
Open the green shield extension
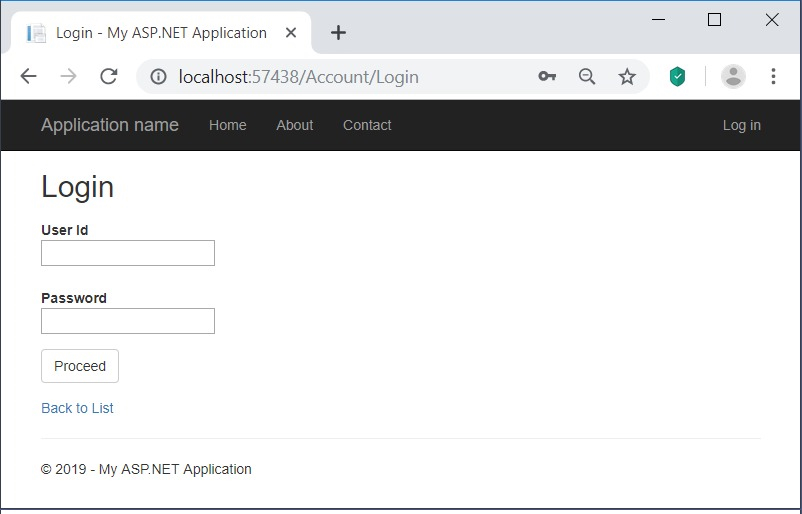point(677,77)
